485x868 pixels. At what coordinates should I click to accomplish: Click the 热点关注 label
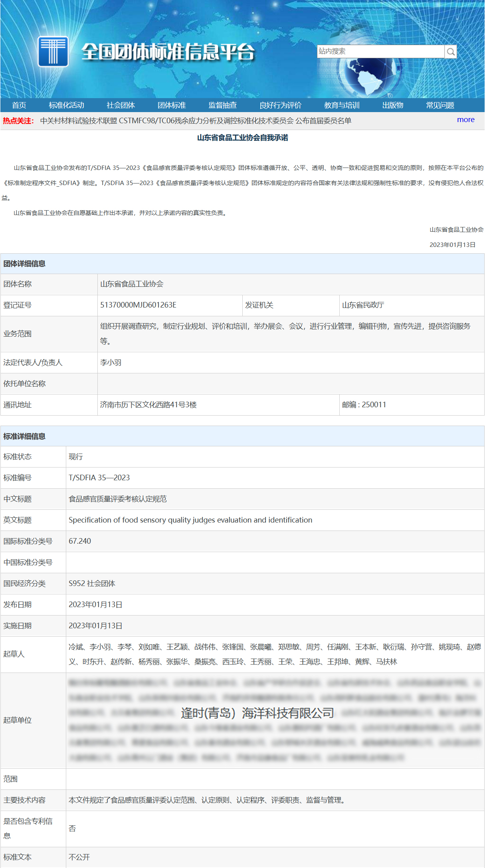point(18,121)
